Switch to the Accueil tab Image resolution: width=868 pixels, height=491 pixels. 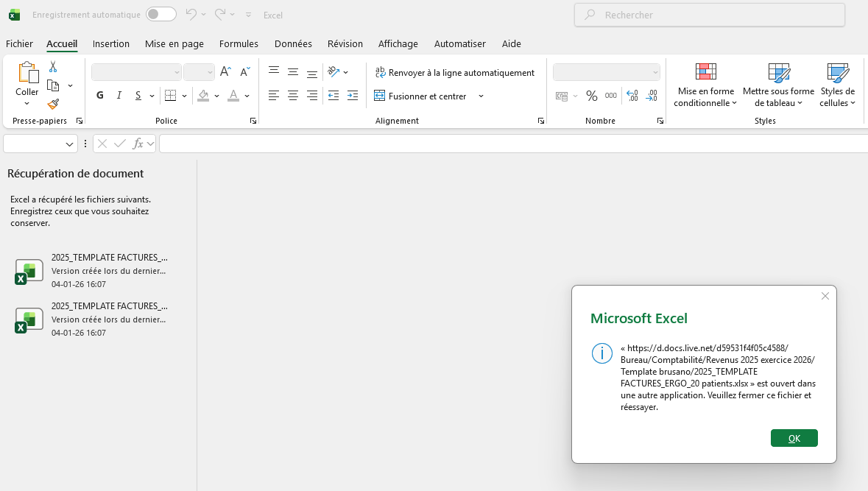(61, 43)
